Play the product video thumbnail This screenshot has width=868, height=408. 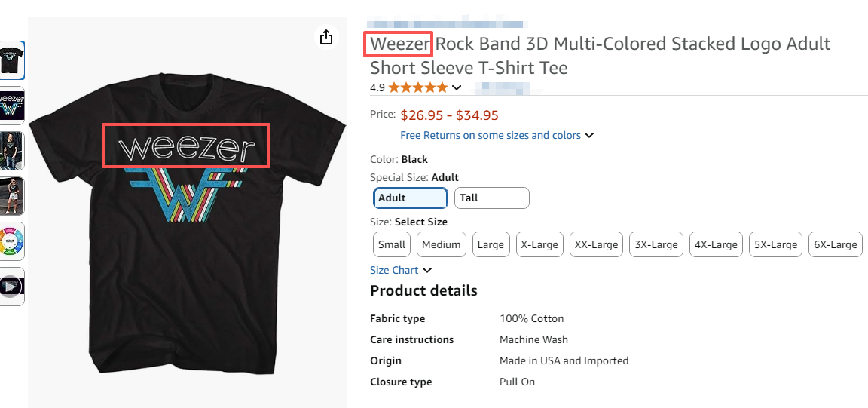point(12,287)
